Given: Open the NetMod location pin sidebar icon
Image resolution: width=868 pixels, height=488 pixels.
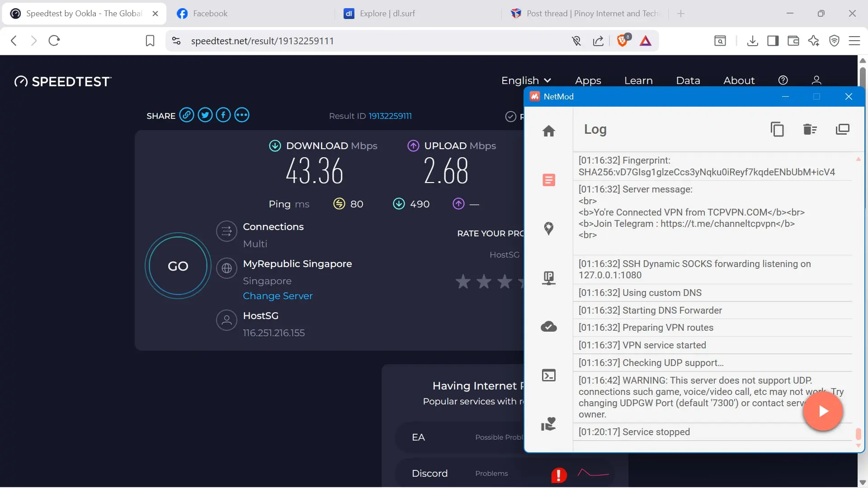Looking at the screenshot, I should tap(549, 229).
